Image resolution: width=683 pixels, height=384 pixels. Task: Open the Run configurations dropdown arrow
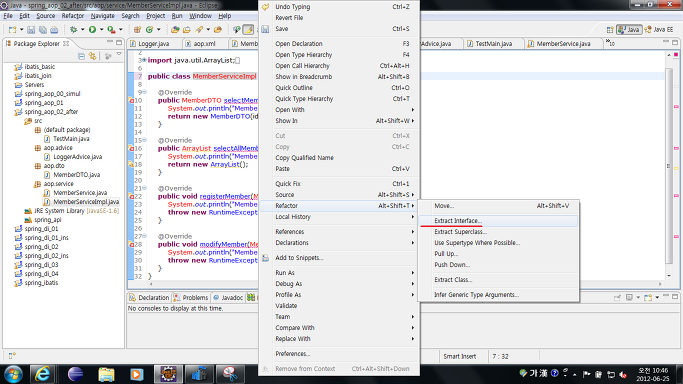tap(101, 30)
